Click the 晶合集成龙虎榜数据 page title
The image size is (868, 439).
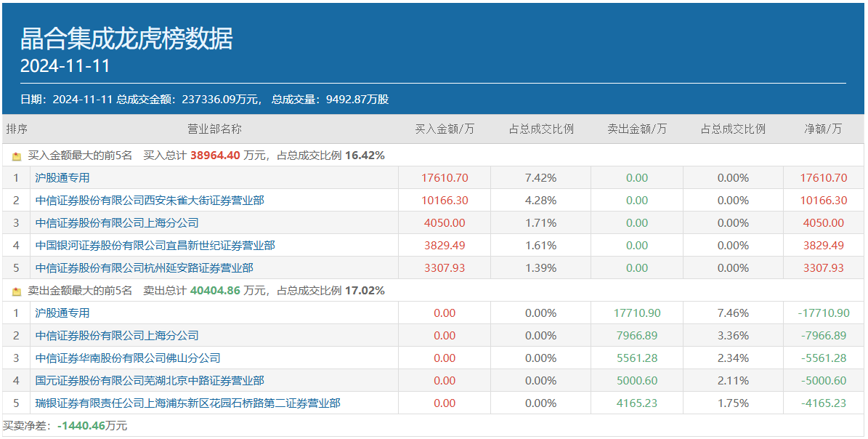coord(126,39)
